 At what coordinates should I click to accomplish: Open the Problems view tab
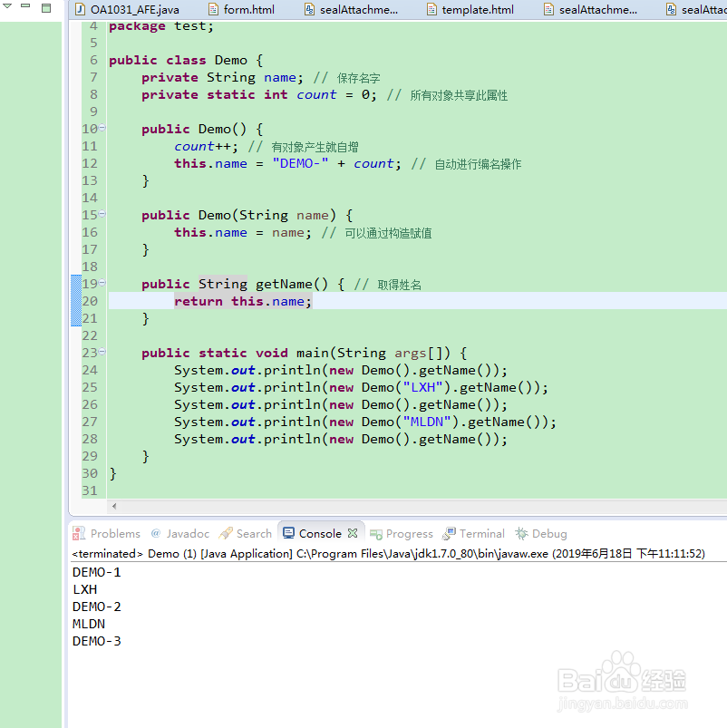[x=107, y=534]
